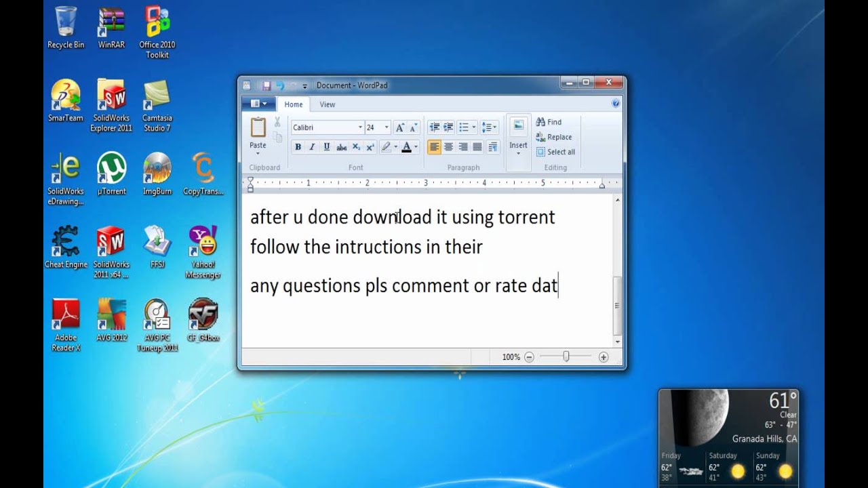
Task: Switch to the Home ribbon tab
Action: 294,104
